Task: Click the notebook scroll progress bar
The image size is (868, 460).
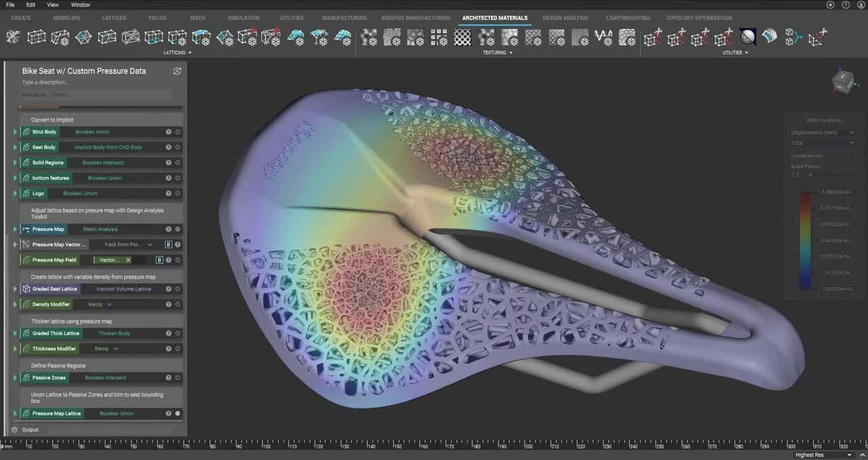Action: (102, 107)
